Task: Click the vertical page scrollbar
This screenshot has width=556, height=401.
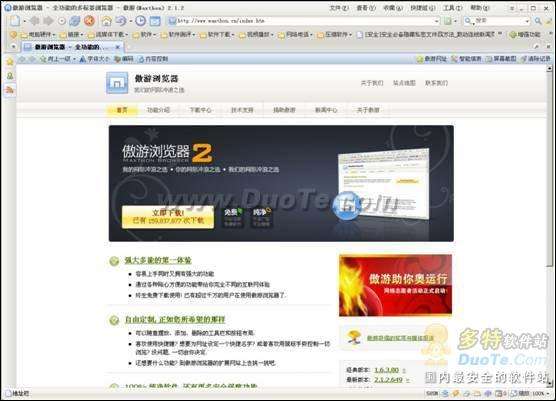Action: click(549, 227)
